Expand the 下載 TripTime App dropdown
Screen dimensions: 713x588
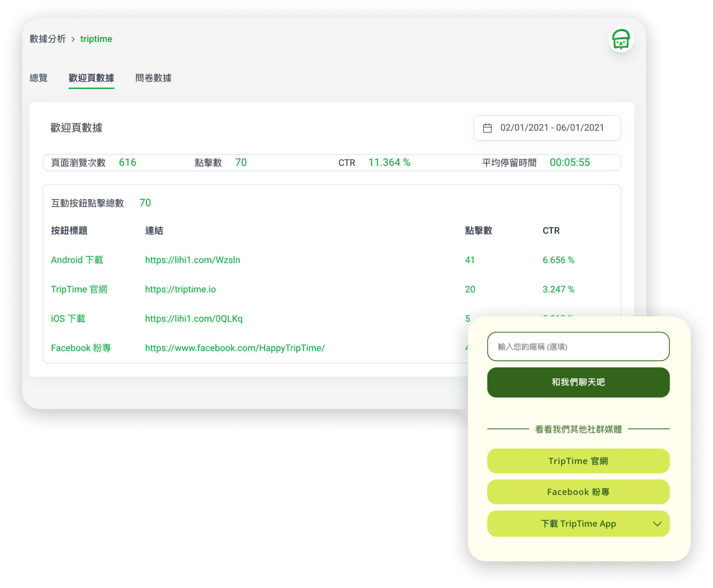(578, 524)
